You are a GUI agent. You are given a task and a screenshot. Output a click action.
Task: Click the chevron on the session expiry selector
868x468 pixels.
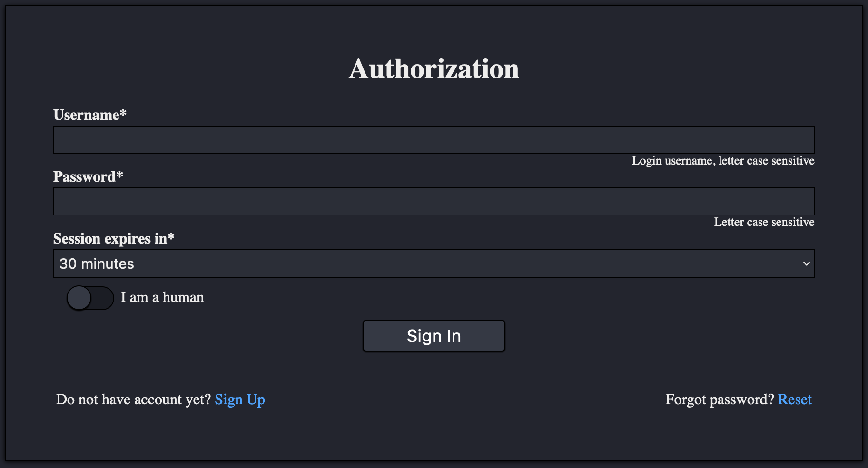[806, 263]
